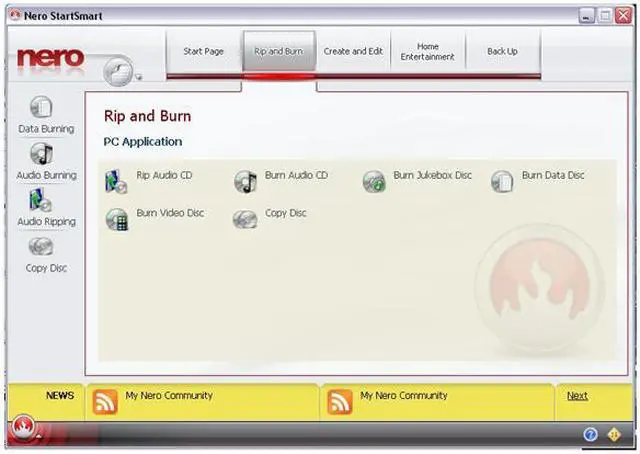
Task: Open the Rip Audio CD text link
Action: (x=164, y=175)
